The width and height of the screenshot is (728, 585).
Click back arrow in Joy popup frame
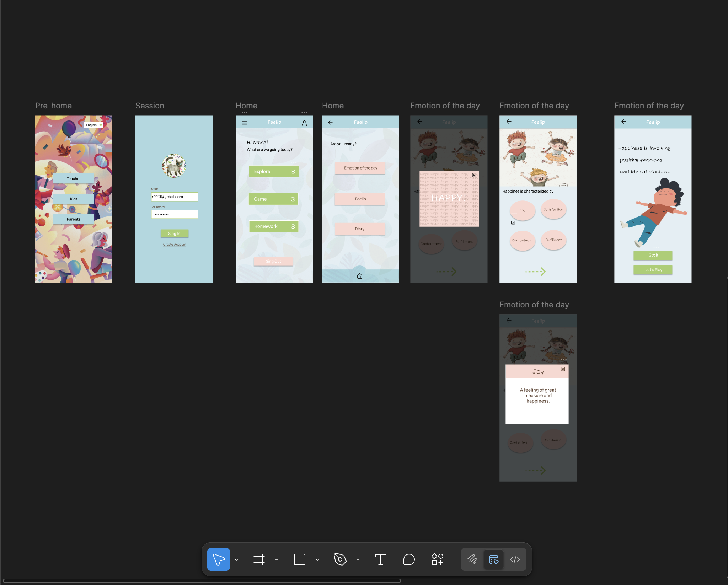point(509,320)
